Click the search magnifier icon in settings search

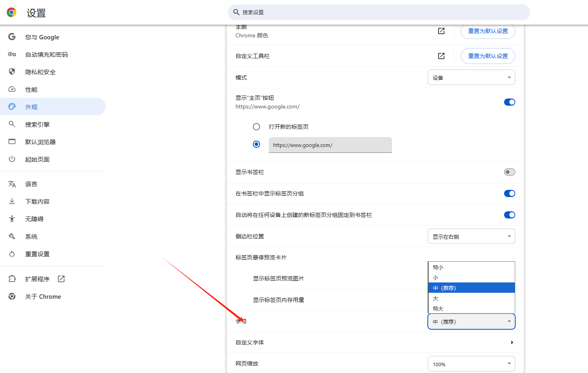click(x=236, y=12)
